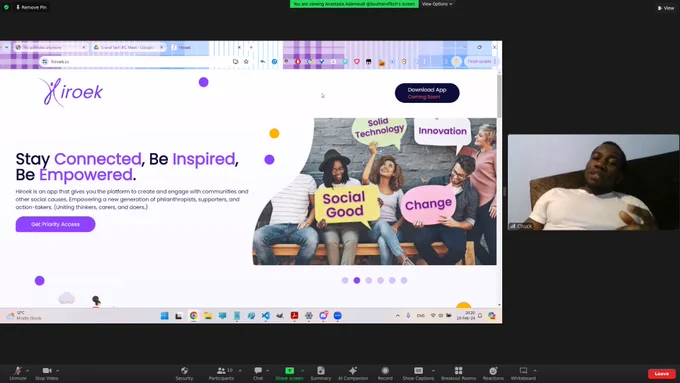Open the View Options dropdown
The height and width of the screenshot is (383, 680).
click(x=437, y=4)
